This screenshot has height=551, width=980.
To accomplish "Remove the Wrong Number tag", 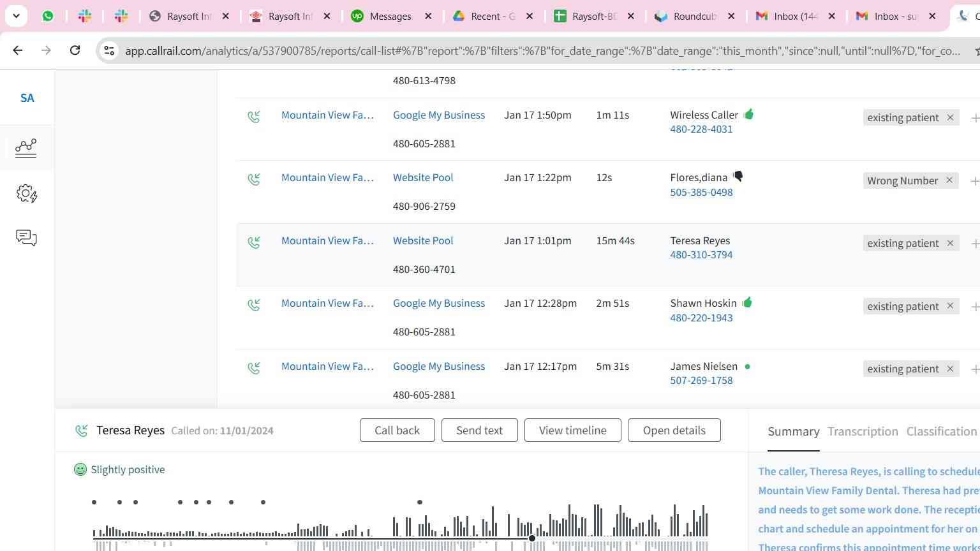I will [949, 180].
